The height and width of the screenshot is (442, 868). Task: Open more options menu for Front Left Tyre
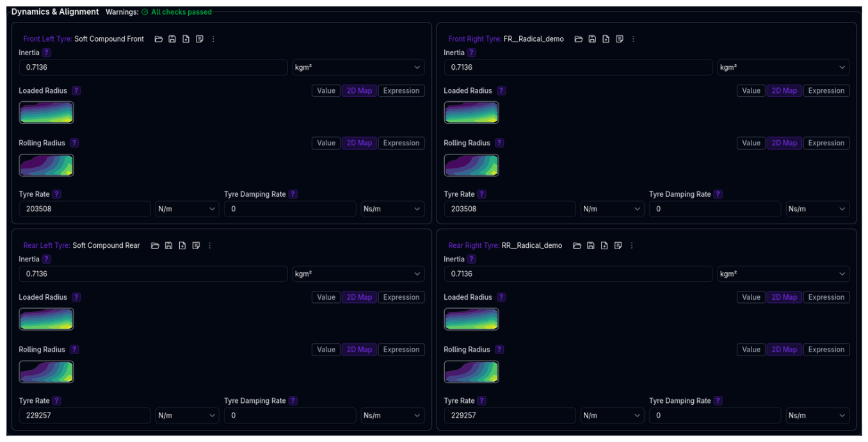click(x=213, y=39)
